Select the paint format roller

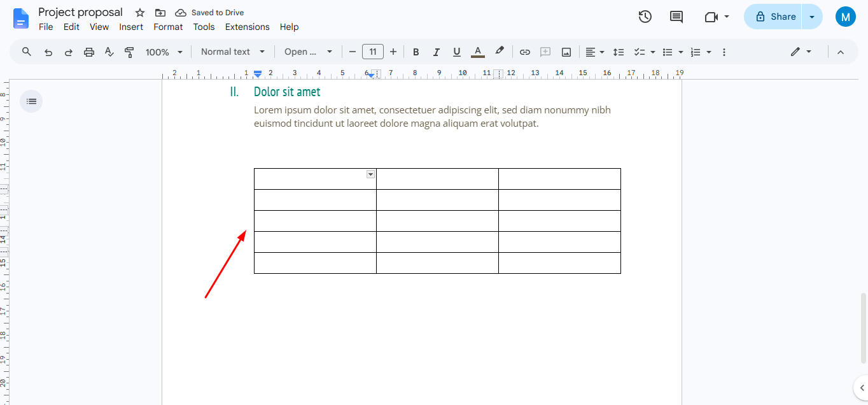coord(130,52)
